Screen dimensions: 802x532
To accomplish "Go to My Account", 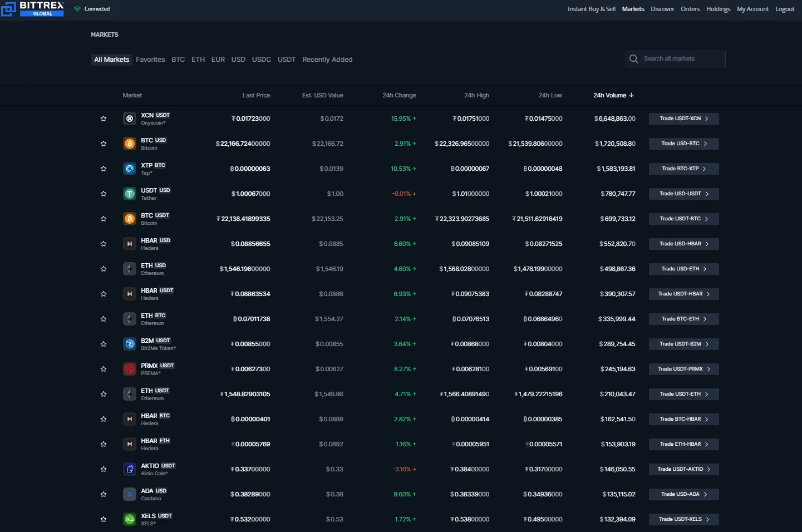I will tap(752, 9).
